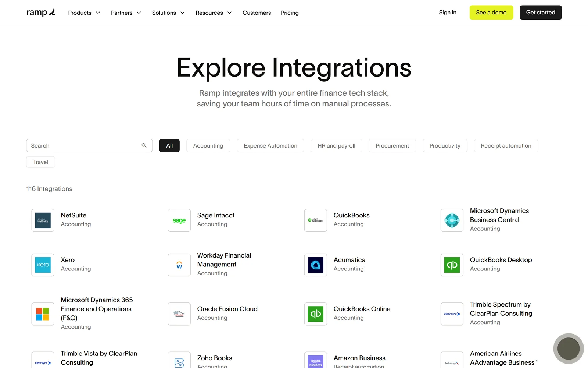The width and height of the screenshot is (588, 368).
Task: Open the Xero logo tile
Action: coord(43,265)
